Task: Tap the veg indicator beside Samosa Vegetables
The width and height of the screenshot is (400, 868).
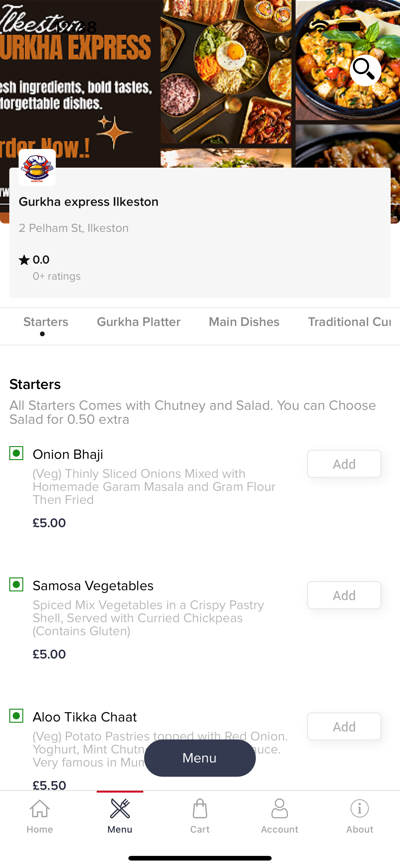Action: pos(16,584)
